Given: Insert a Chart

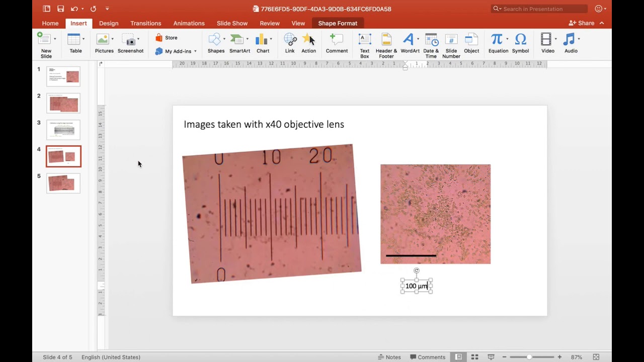Looking at the screenshot, I should coord(261,39).
